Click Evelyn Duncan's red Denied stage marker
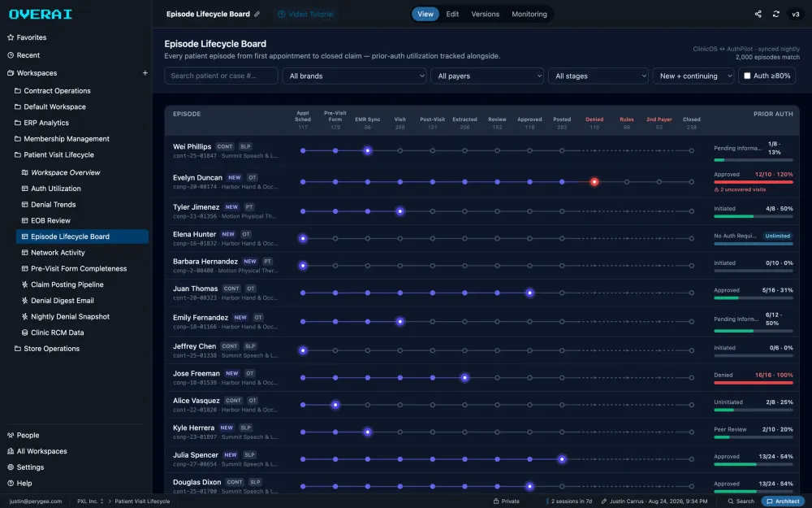Viewport: 812px width, 508px height. pyautogui.click(x=594, y=182)
